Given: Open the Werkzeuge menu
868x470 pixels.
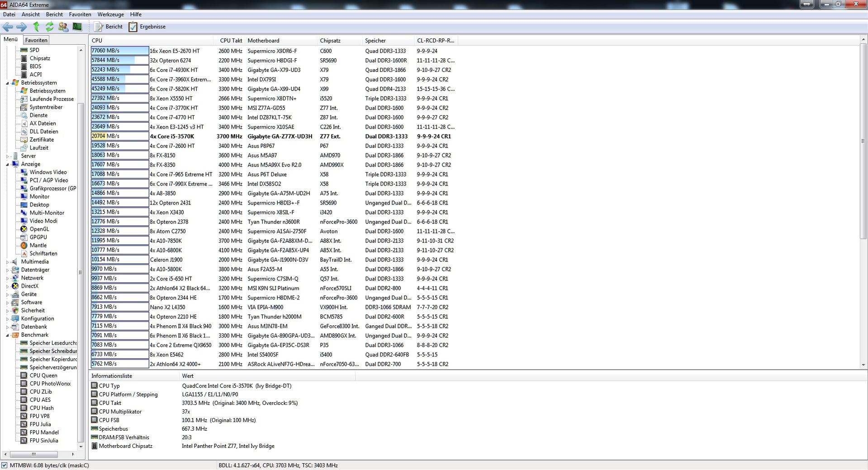Looking at the screenshot, I should (x=110, y=14).
